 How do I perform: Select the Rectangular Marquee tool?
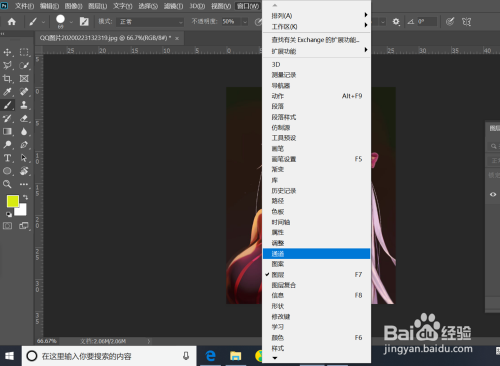click(x=24, y=52)
